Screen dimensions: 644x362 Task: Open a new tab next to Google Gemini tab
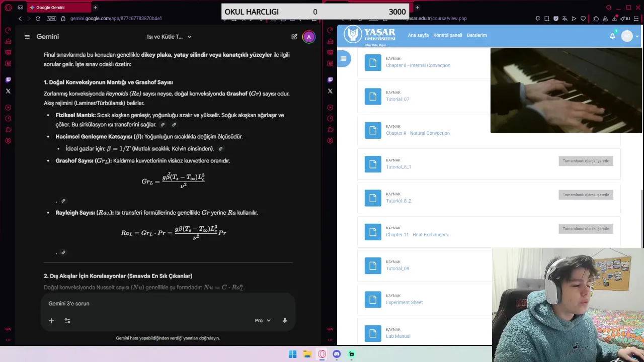95,8
